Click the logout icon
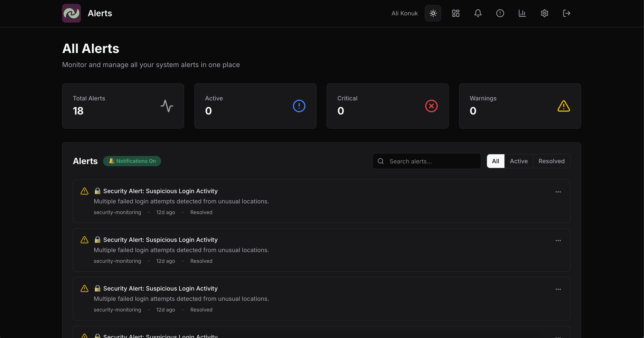644x338 pixels. coord(567,13)
